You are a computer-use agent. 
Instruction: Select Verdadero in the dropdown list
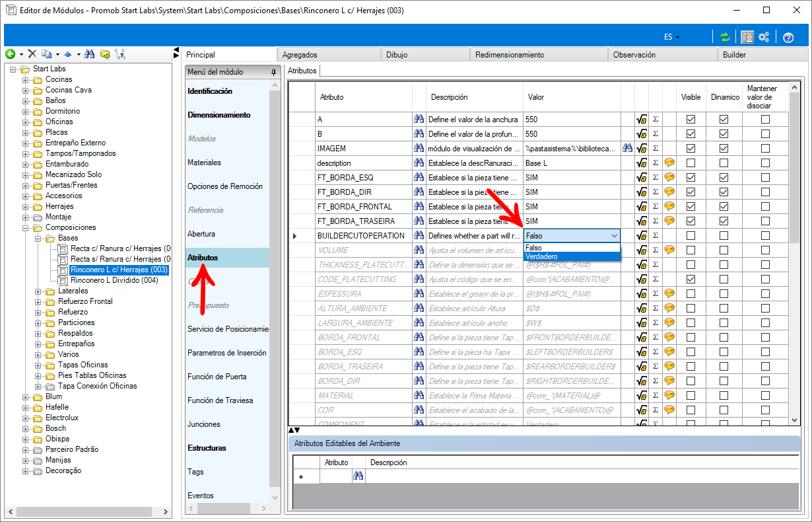pos(572,256)
